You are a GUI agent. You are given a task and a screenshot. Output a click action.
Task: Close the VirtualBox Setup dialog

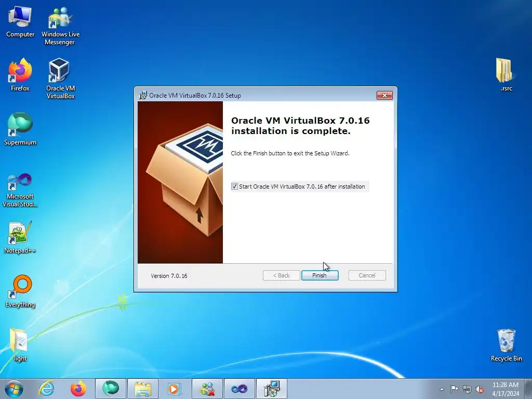(x=385, y=96)
